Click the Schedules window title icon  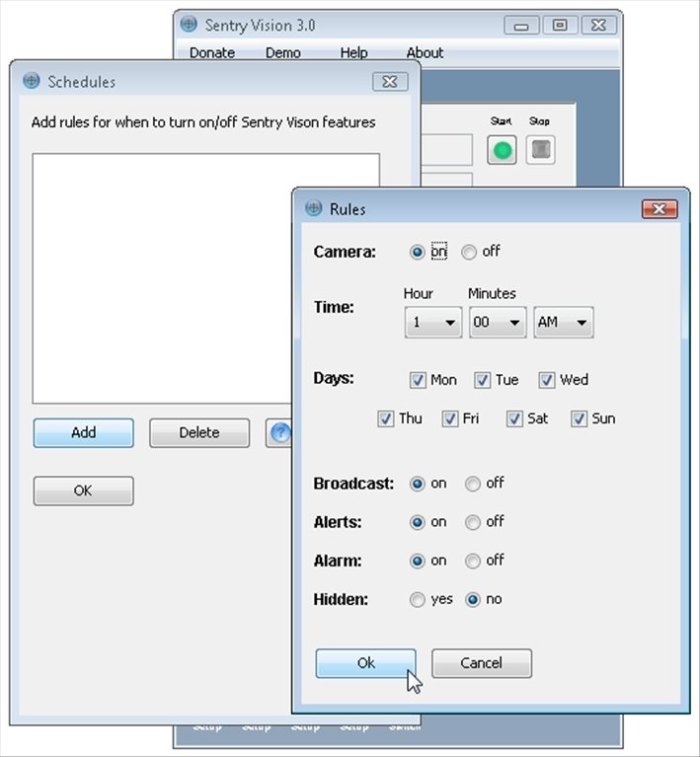point(32,81)
